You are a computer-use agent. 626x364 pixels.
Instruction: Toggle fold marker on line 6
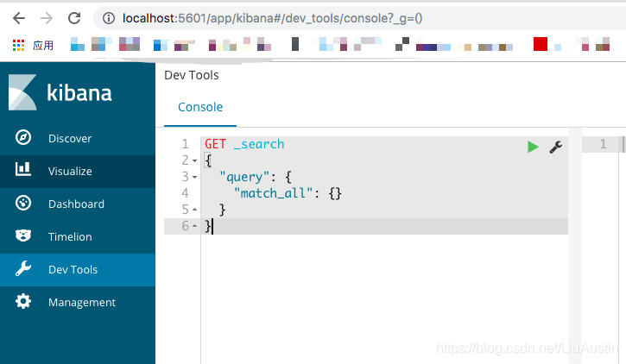(x=195, y=226)
